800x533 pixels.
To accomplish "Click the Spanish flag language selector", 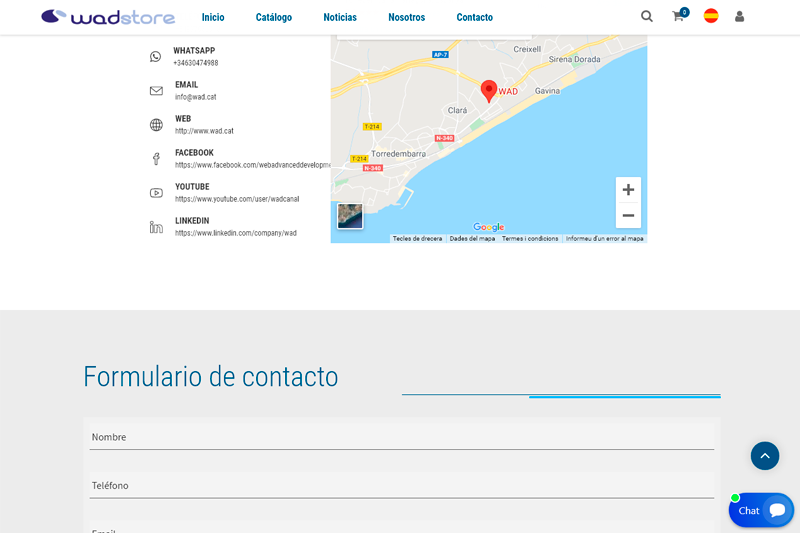I will 711,16.
